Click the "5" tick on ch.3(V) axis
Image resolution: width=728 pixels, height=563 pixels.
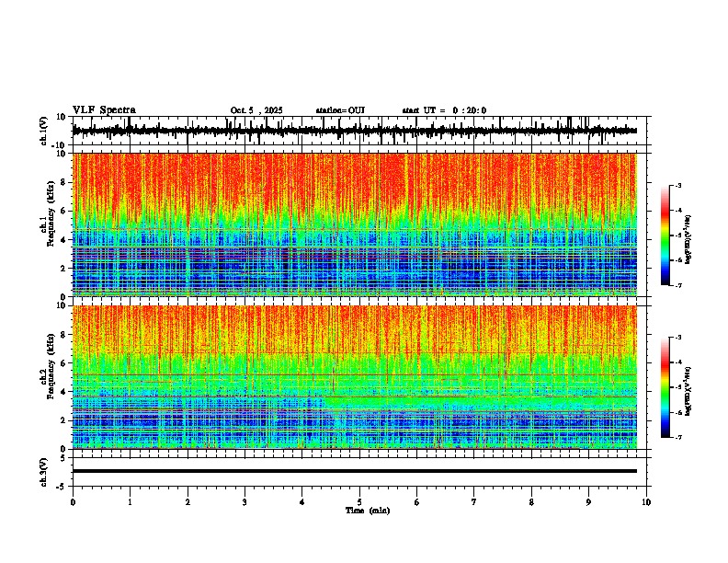click(63, 457)
